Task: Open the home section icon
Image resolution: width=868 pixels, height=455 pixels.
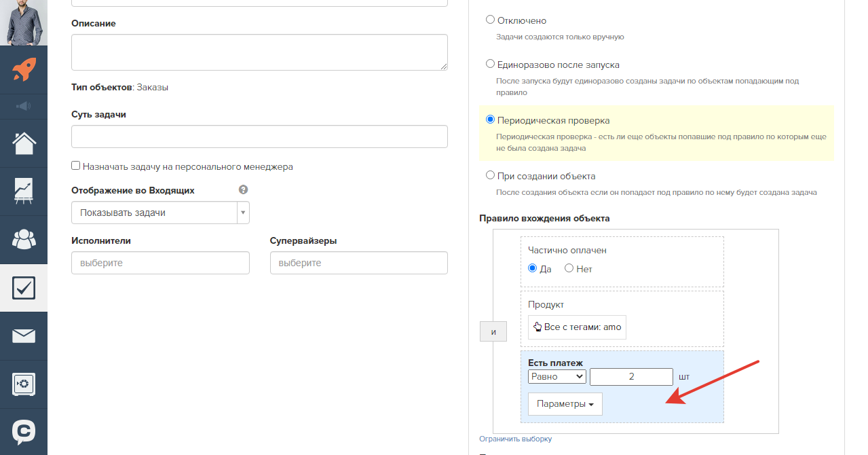Action: 24,143
